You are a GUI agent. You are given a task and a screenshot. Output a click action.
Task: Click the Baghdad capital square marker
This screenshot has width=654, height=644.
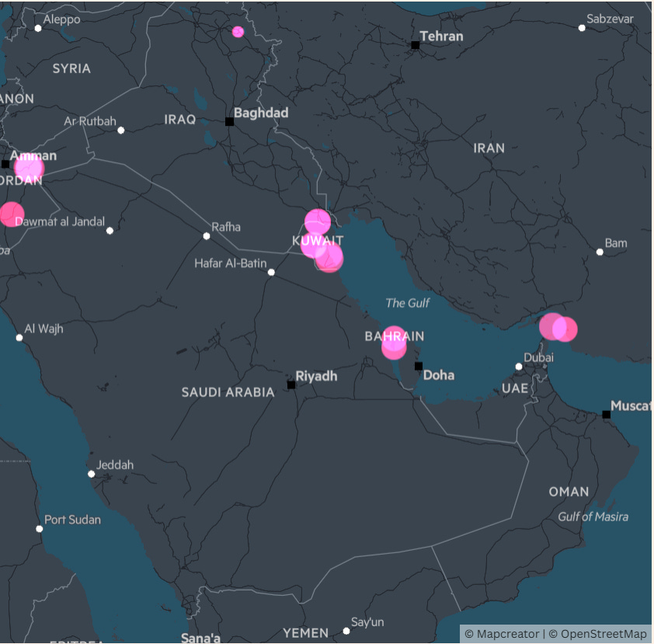click(x=229, y=121)
